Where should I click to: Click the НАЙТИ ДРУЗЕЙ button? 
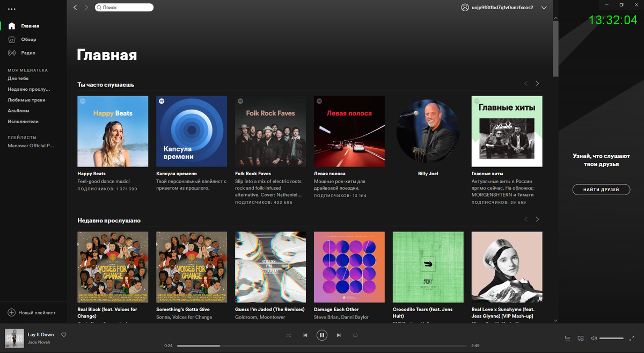(x=601, y=190)
